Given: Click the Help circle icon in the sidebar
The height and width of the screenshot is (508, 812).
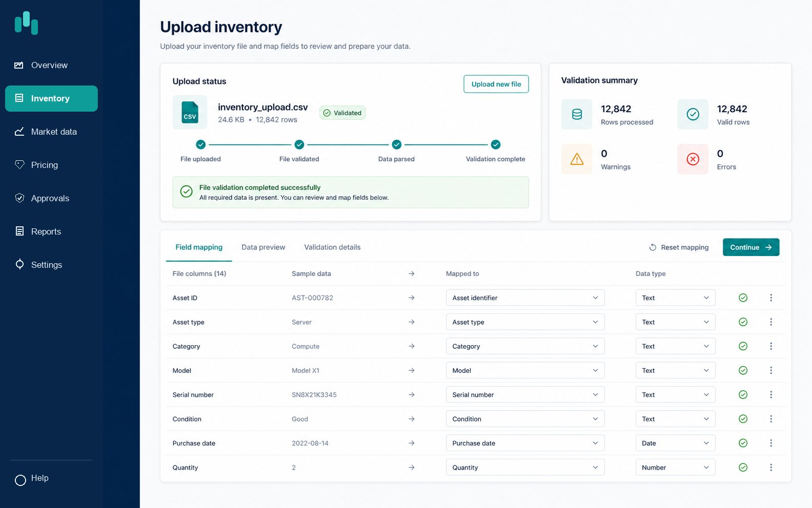Looking at the screenshot, I should (20, 480).
